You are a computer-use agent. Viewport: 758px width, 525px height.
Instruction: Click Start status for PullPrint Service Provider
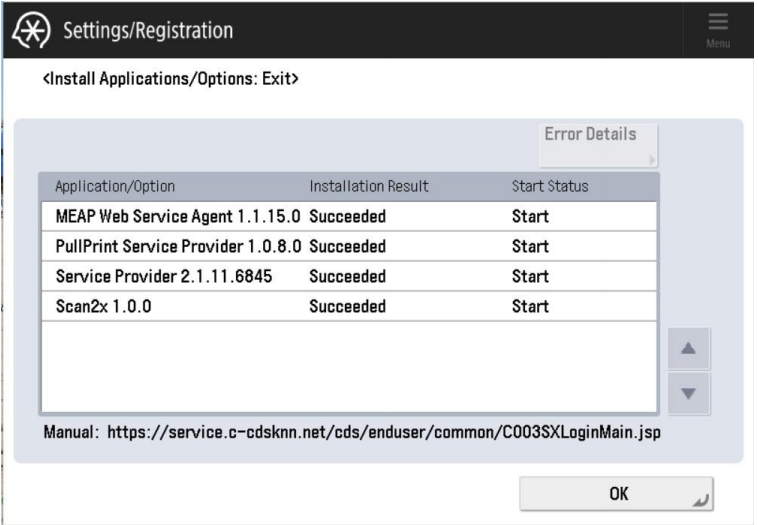tap(530, 246)
